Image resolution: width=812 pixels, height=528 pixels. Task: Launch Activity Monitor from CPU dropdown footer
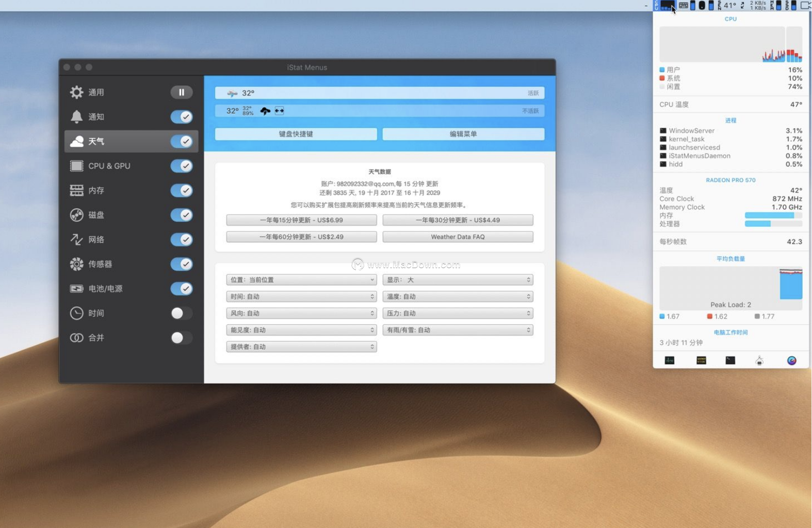point(670,360)
